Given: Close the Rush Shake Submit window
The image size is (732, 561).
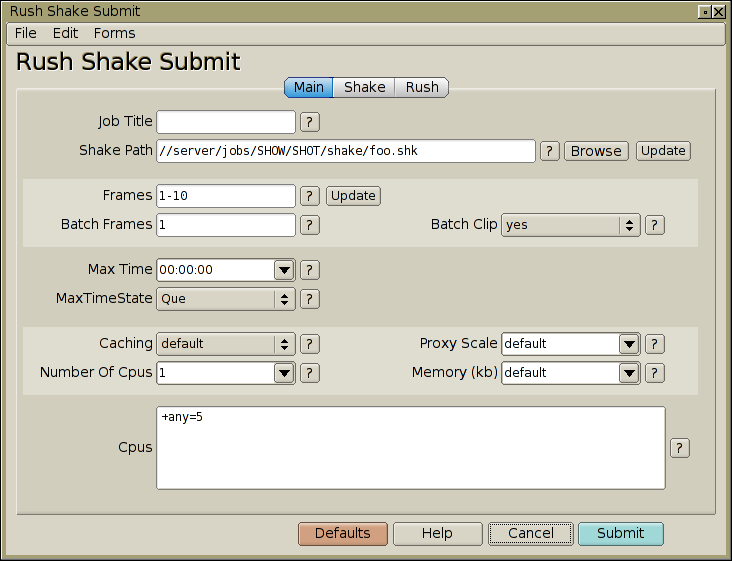Looking at the screenshot, I should pyautogui.click(x=719, y=12).
